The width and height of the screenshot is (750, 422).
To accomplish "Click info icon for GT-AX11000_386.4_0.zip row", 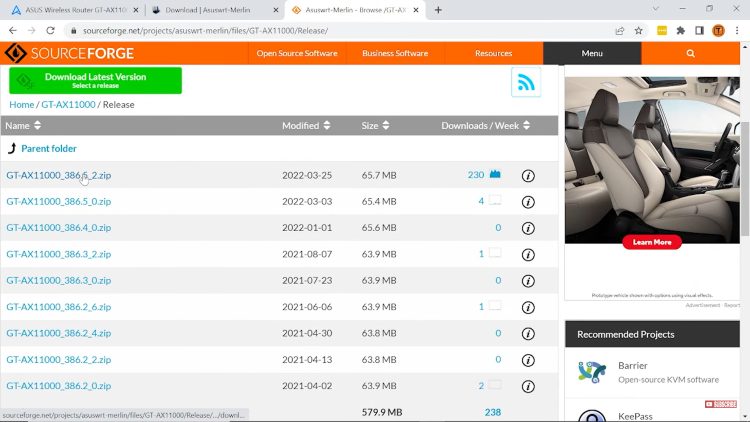I will (528, 228).
